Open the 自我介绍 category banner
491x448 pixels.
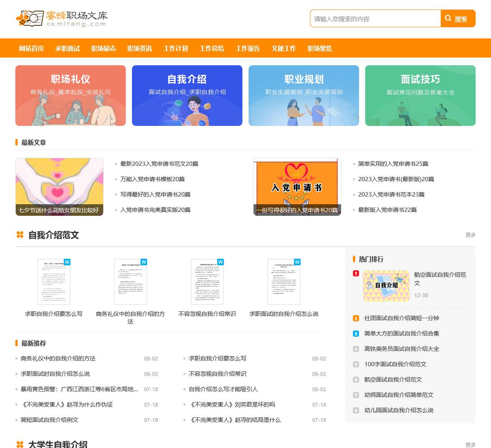(187, 96)
